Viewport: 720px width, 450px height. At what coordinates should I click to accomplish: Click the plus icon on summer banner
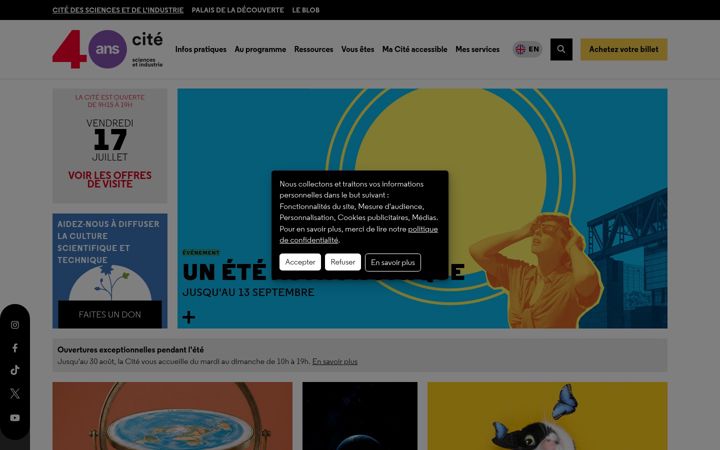tap(189, 317)
